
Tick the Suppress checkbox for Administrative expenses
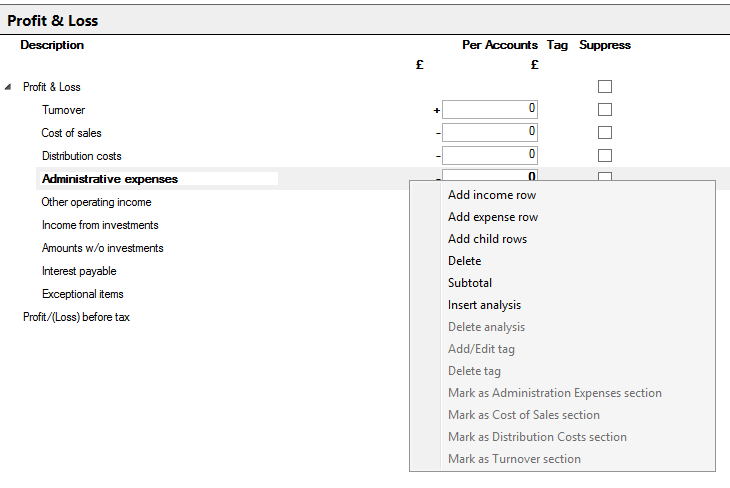[605, 176]
